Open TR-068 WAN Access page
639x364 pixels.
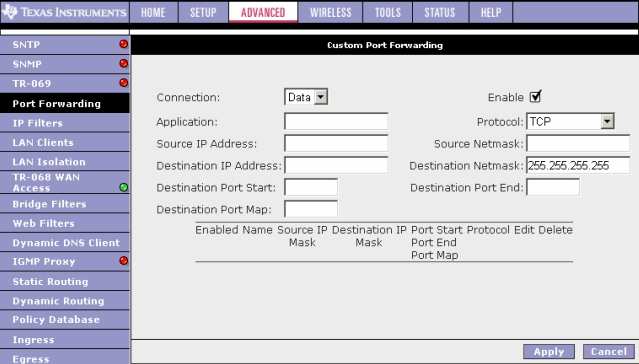[64, 182]
